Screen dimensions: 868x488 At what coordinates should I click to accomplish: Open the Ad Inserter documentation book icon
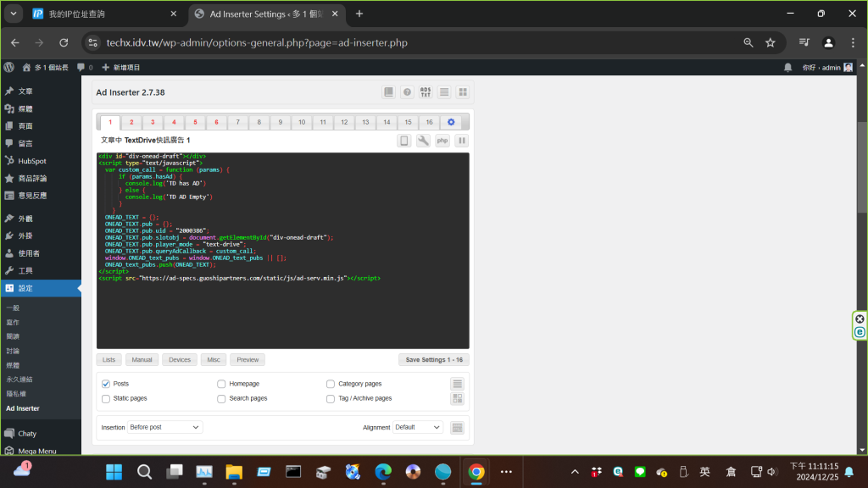click(388, 92)
